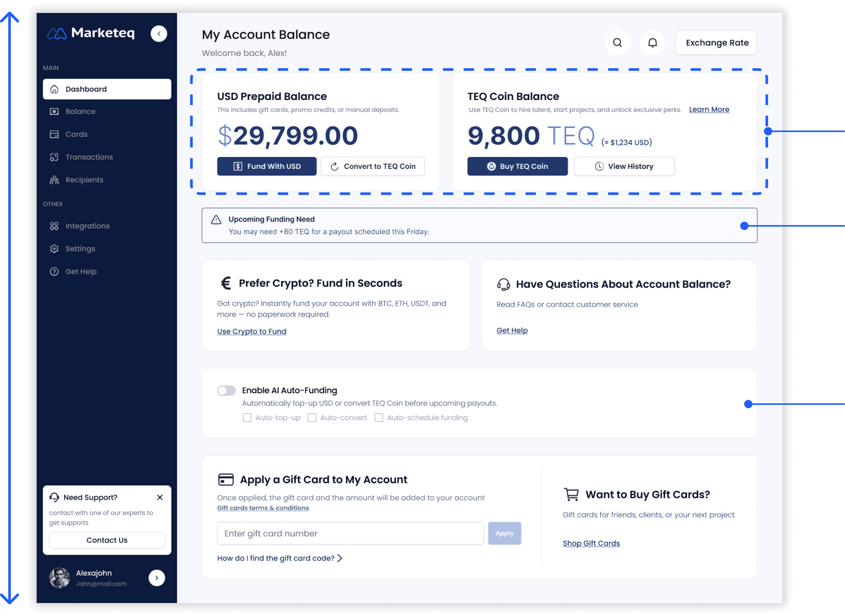Click the shopping cart icon

[571, 495]
